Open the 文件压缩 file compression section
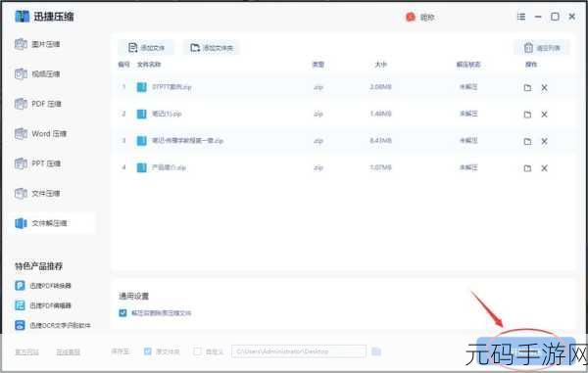This screenshot has height=373, width=588. [37, 194]
